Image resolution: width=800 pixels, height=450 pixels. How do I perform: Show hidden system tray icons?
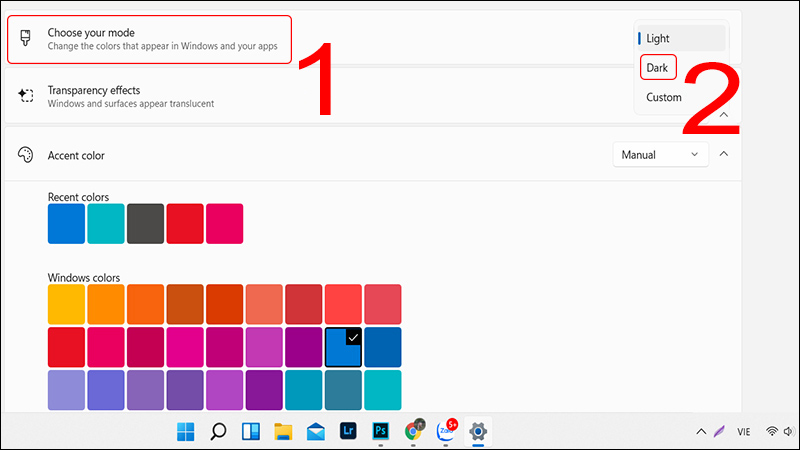coord(700,432)
